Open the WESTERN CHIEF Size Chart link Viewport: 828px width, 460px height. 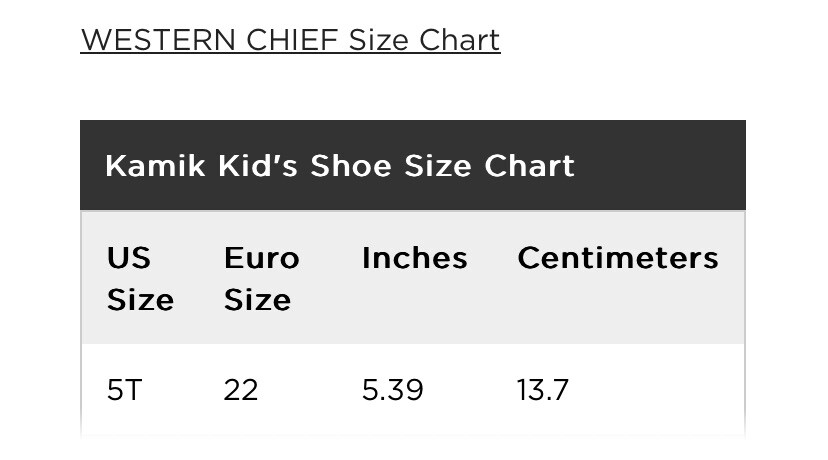(290, 40)
